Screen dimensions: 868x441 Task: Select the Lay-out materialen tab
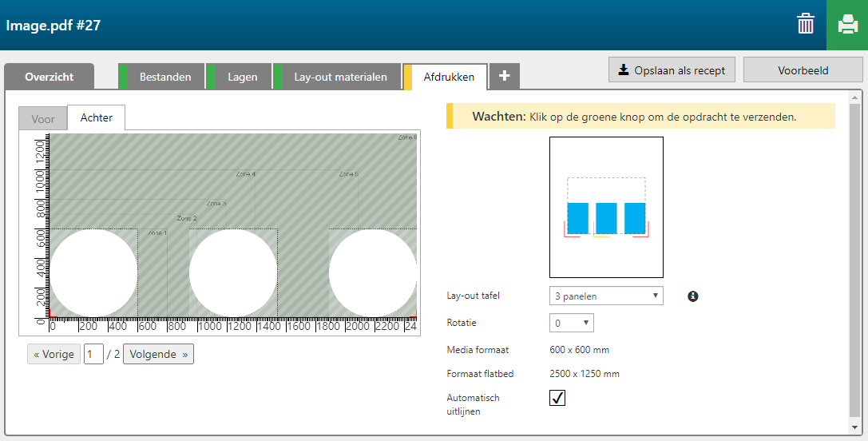click(x=339, y=77)
